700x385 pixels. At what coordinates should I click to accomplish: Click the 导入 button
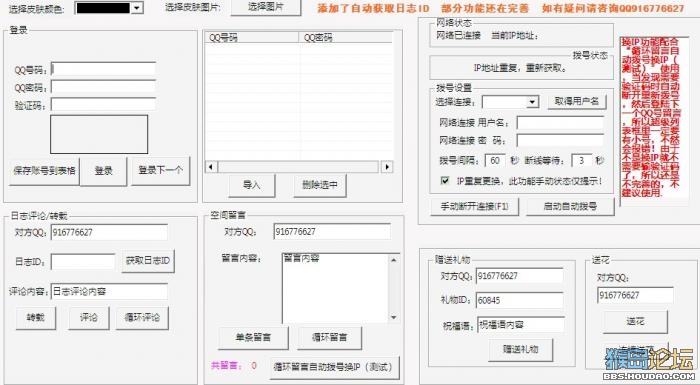click(x=252, y=185)
